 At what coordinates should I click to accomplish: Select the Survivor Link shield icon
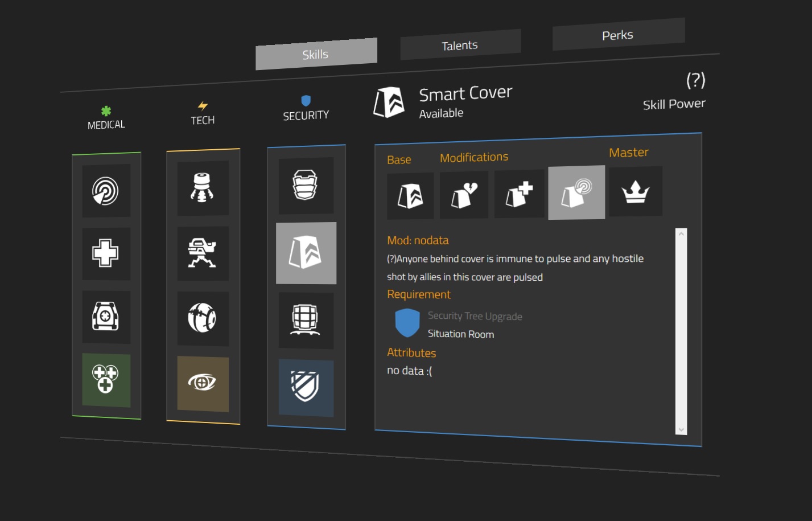(306, 387)
